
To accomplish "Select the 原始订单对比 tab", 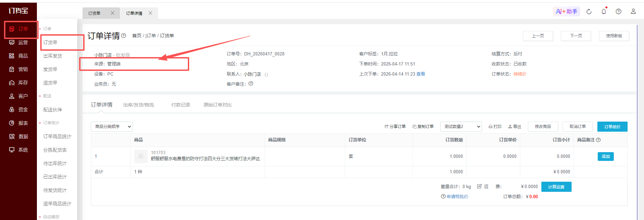I will (x=218, y=105).
